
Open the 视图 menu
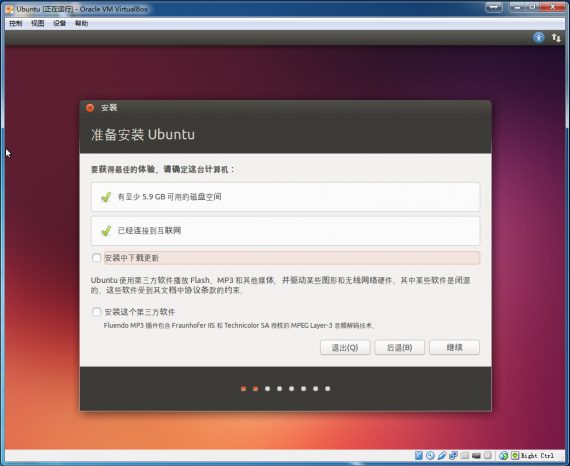37,23
